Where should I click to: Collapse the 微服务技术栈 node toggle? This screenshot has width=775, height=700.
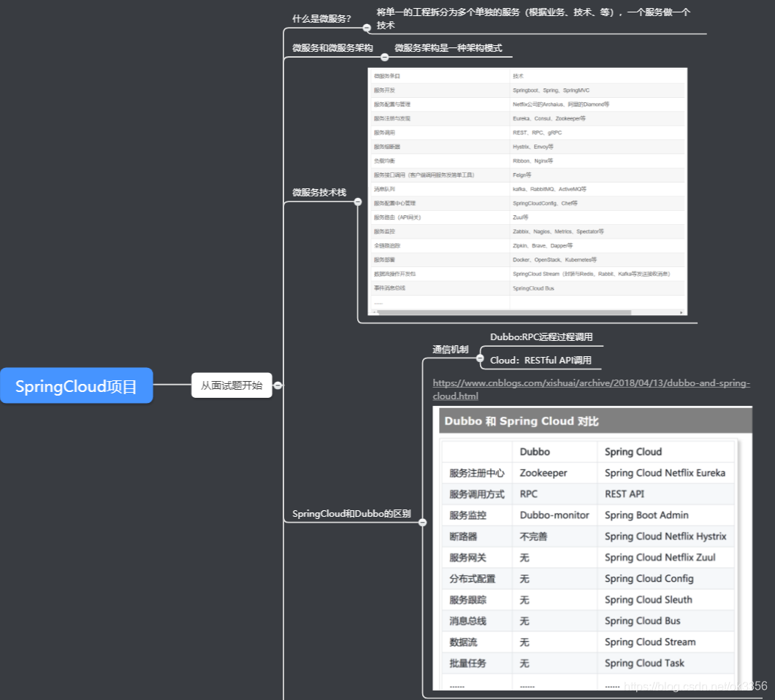358,201
